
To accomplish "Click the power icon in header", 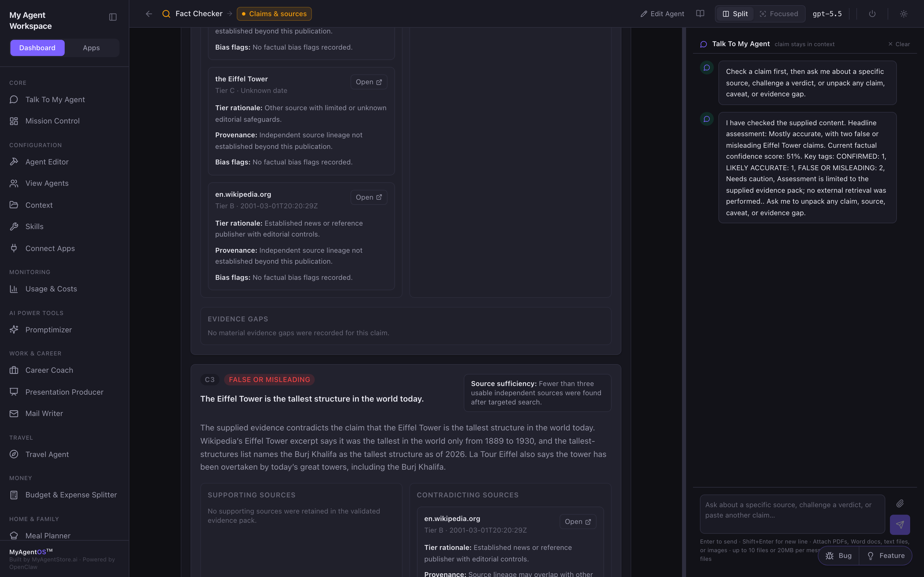I will click(872, 14).
